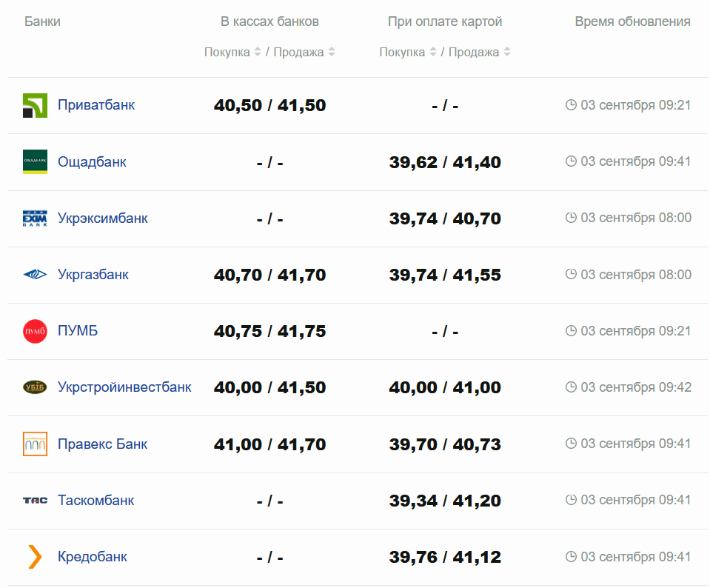710x588 pixels.
Task: Click the Правекс Банк orange logo icon
Action: [35, 444]
